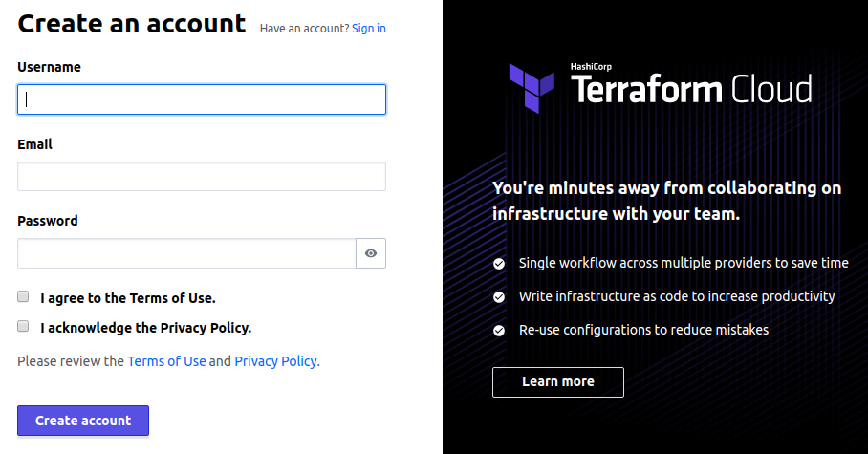Viewport: 868px width, 454px height.
Task: Check the 'I agree to the Terms of Use' checkbox
Action: (x=24, y=297)
